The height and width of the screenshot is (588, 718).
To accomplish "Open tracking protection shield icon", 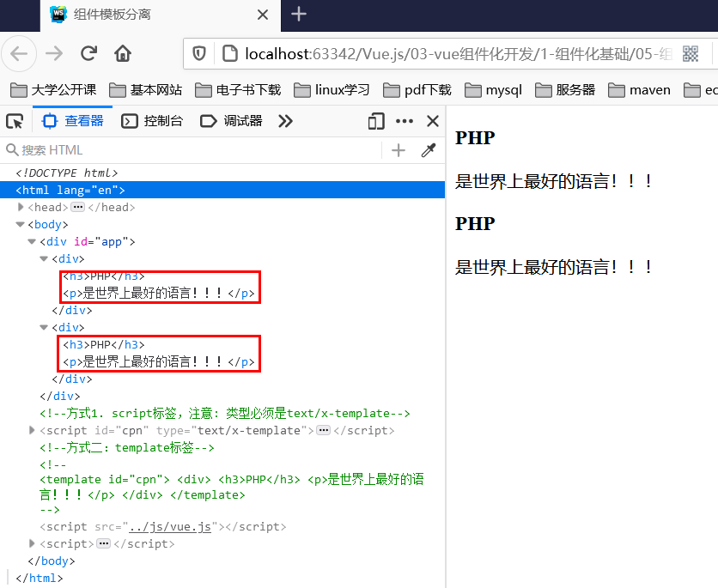I will (198, 53).
